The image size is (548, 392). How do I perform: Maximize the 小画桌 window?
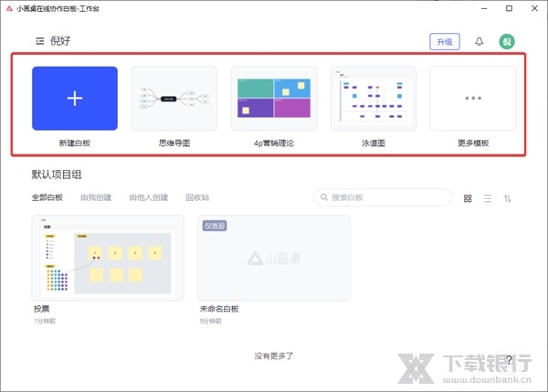click(510, 8)
